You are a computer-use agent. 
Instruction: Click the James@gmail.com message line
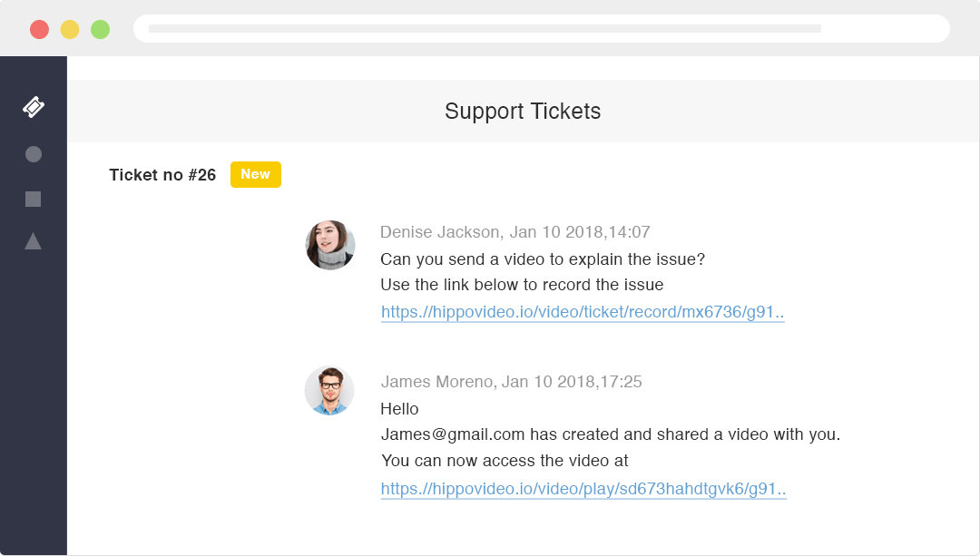coord(610,434)
